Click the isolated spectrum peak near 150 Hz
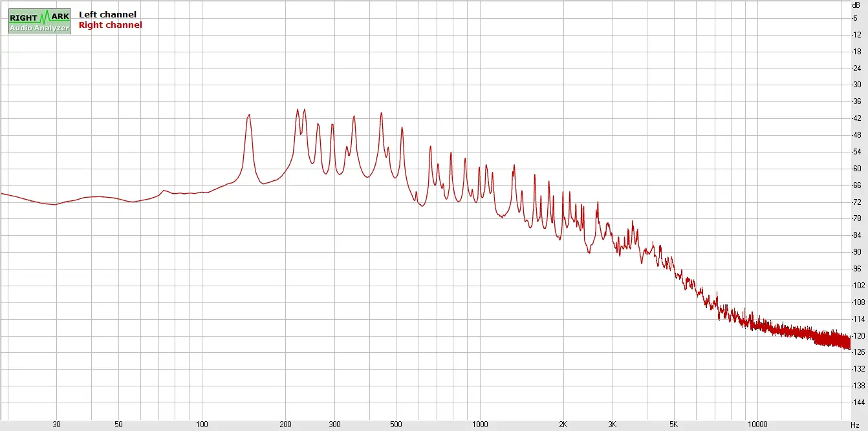The width and height of the screenshot is (868, 431). (x=248, y=116)
